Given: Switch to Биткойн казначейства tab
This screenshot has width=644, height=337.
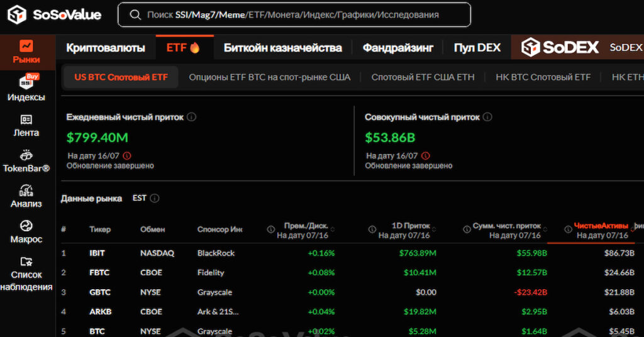Looking at the screenshot, I should (x=282, y=48).
